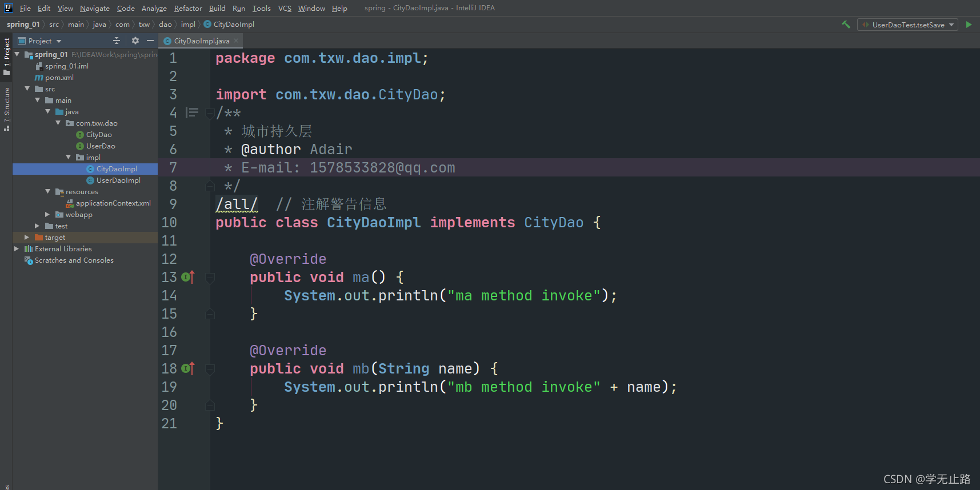
Task: Click the dao breadcrumb in navigation bar
Action: 165,24
